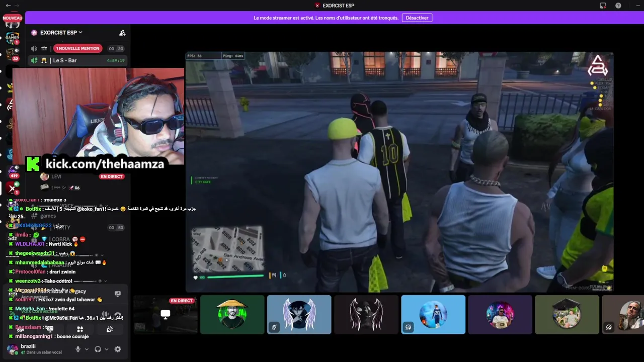Click the brazili user avatar

point(12,349)
